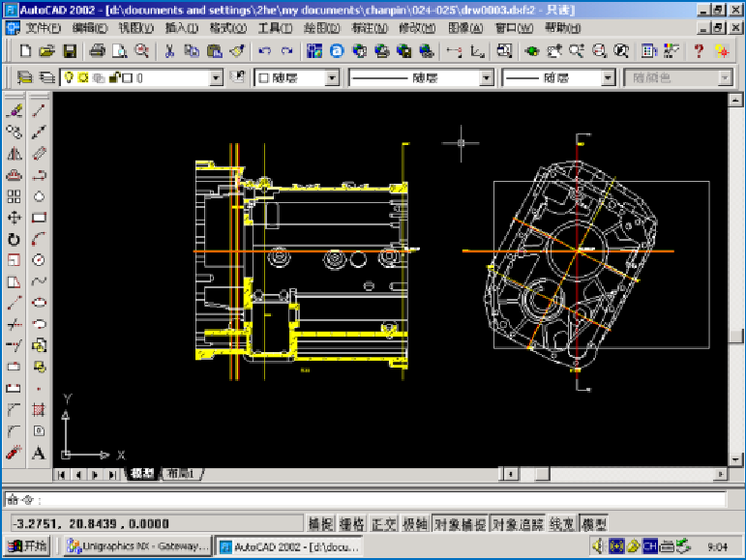This screenshot has width=746, height=560.
Task: Select the Multiline Text tool
Action: [x=40, y=452]
